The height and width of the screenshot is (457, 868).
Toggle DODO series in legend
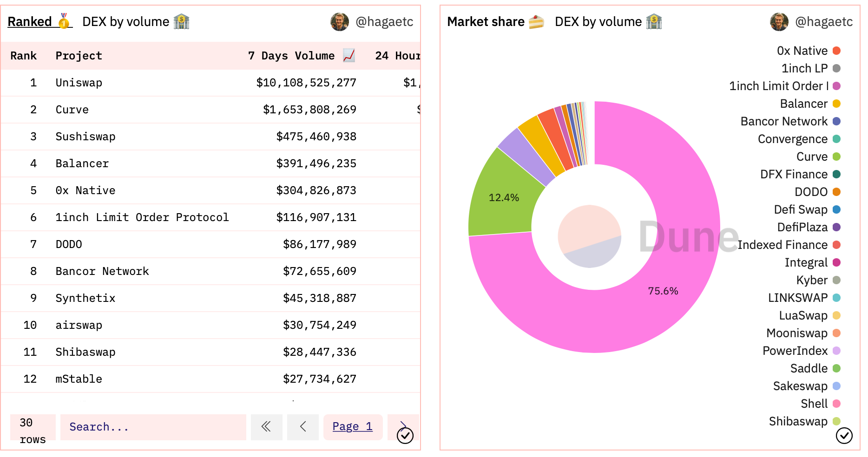coord(817,192)
